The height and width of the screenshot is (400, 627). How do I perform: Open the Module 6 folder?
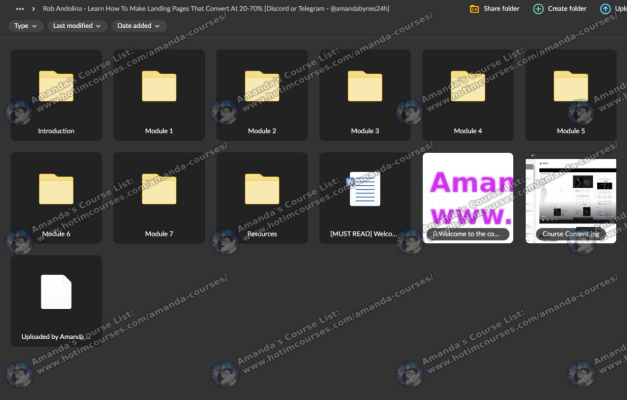(x=56, y=198)
